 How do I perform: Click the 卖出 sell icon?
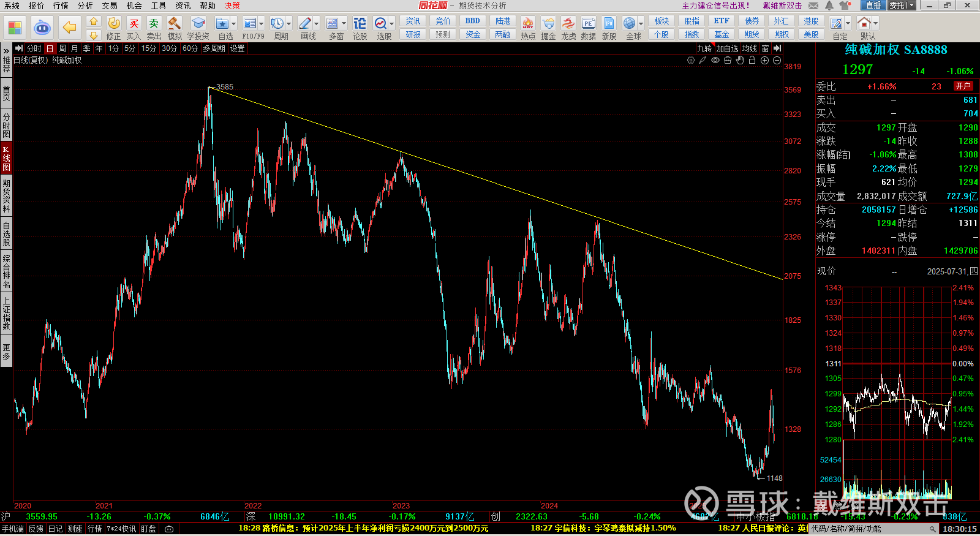click(x=154, y=28)
